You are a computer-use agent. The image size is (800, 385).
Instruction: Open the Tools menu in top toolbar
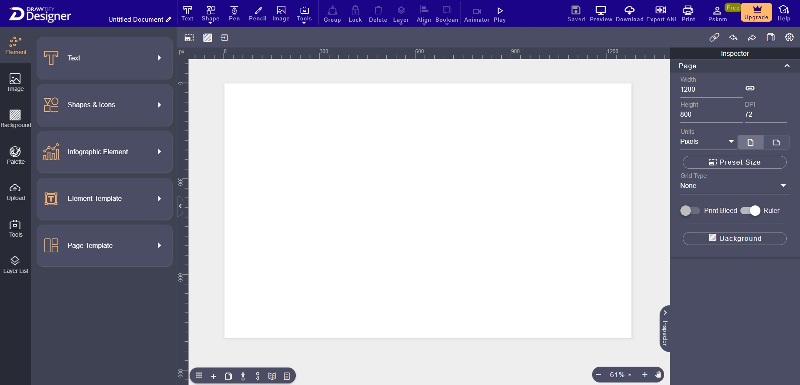[304, 14]
